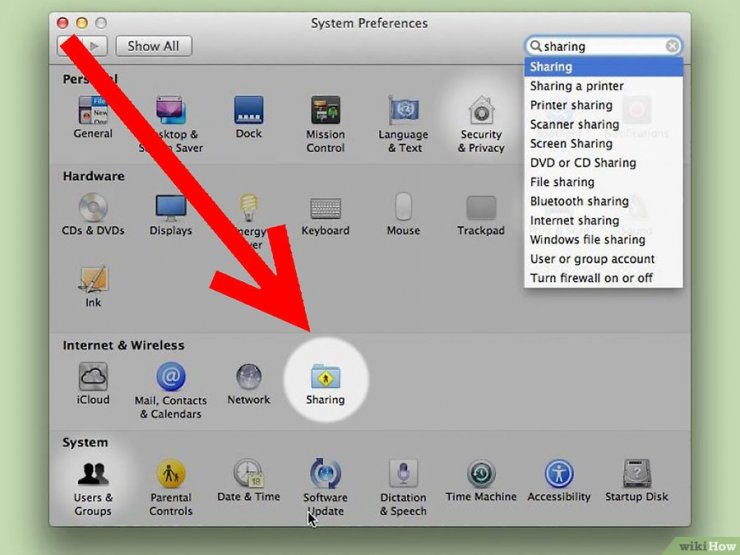Screen dimensions: 740x555
Task: Choose 'User or group account' suggestion
Action: tap(603, 259)
